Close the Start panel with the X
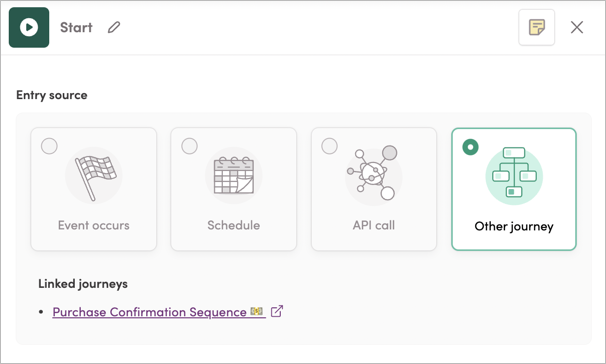The height and width of the screenshot is (364, 606). [x=577, y=27]
